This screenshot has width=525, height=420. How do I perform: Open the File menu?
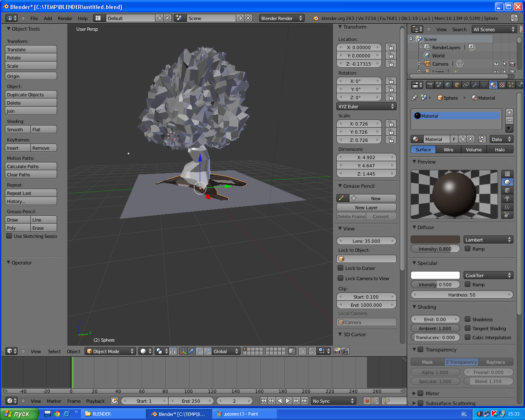[x=34, y=18]
